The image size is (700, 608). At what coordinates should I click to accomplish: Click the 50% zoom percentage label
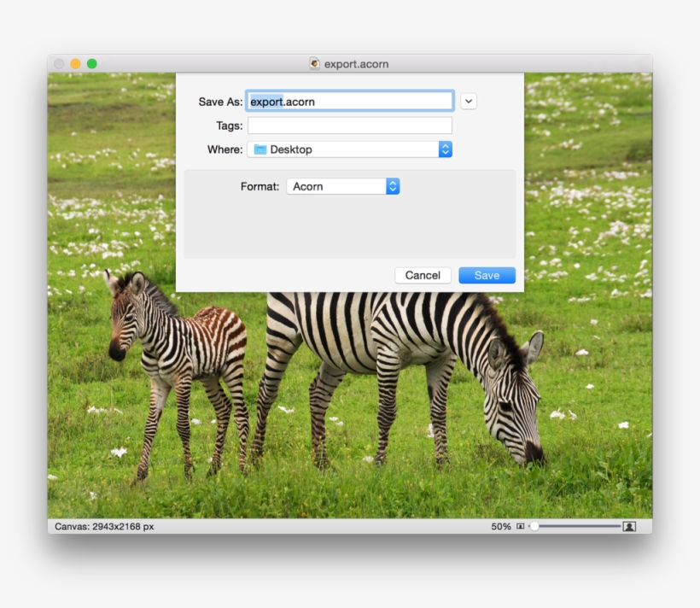tap(501, 527)
